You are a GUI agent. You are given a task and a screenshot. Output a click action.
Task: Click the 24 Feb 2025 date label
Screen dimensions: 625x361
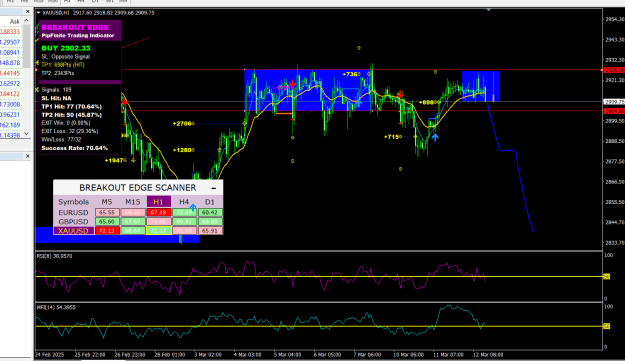[49, 355]
